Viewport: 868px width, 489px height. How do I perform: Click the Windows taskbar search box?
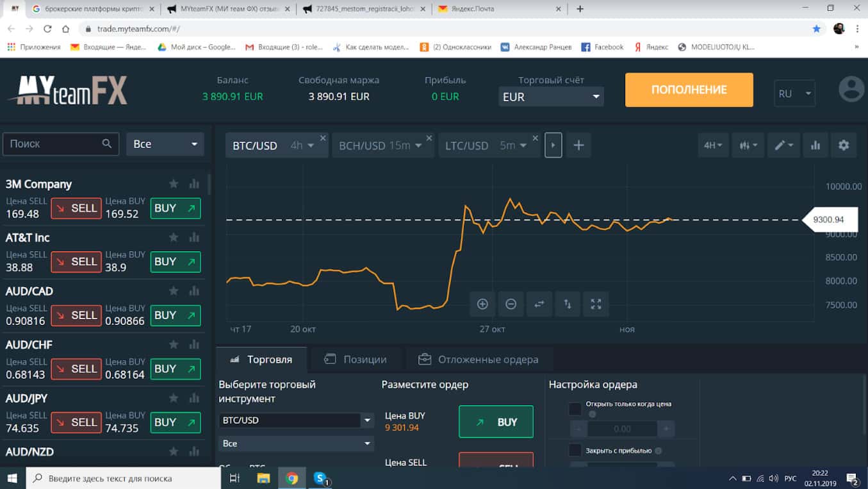click(124, 478)
